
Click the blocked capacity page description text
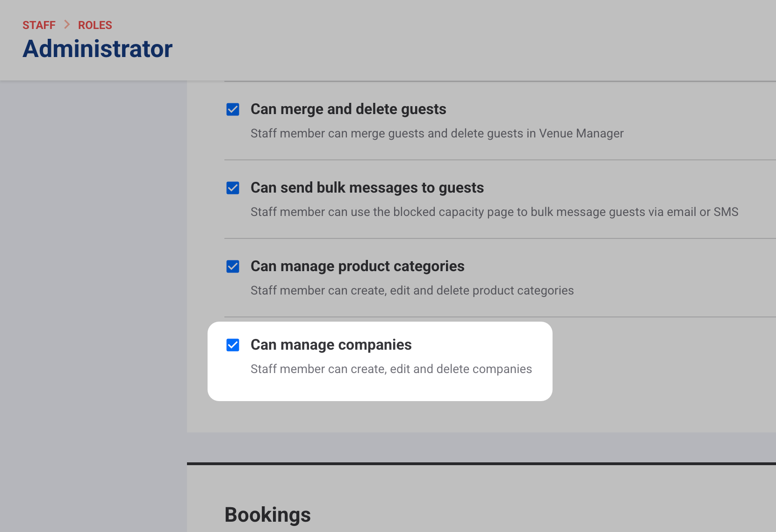coord(494,212)
